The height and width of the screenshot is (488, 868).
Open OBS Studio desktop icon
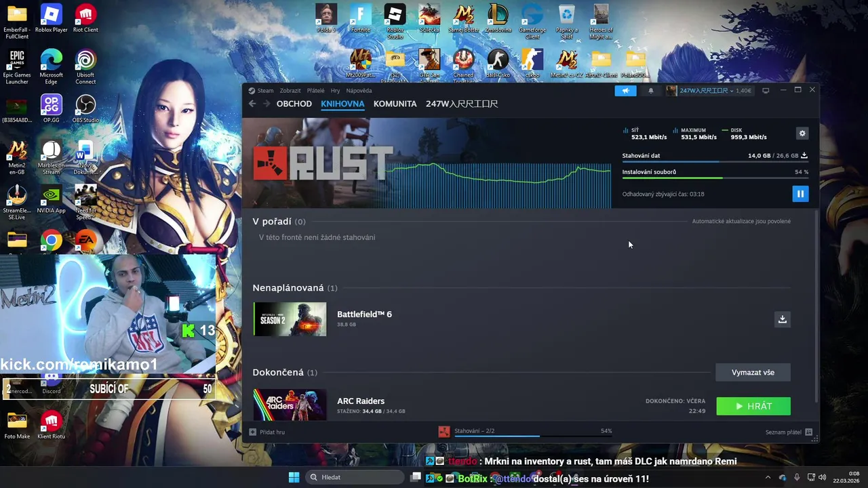coord(85,109)
